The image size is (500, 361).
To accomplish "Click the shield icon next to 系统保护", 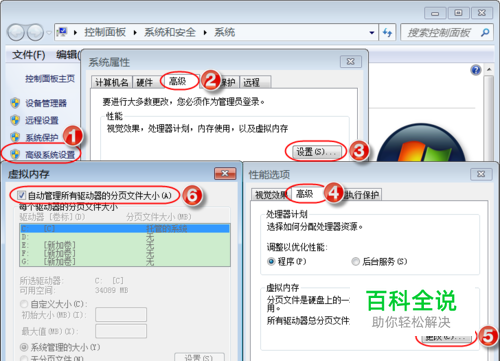I will 15,137.
